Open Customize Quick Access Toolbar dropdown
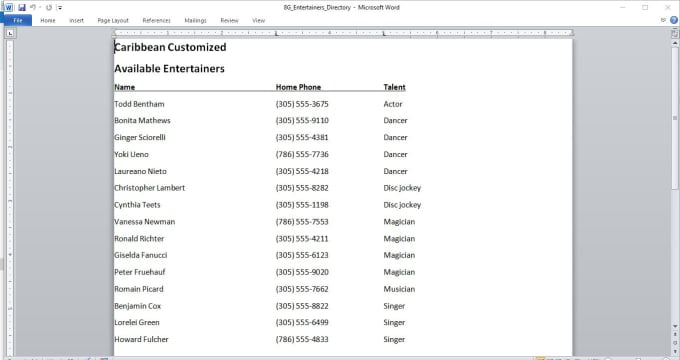The height and width of the screenshot is (360, 680). [60, 7]
